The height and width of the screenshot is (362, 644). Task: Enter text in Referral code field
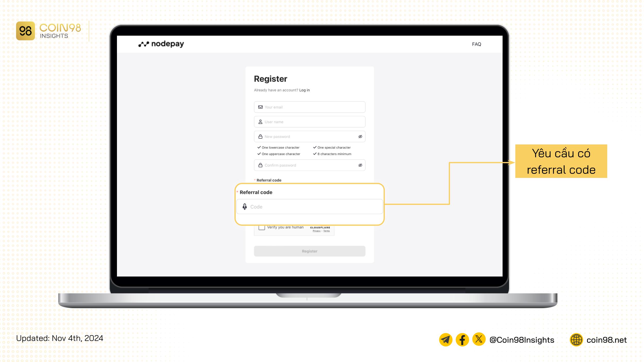310,206
